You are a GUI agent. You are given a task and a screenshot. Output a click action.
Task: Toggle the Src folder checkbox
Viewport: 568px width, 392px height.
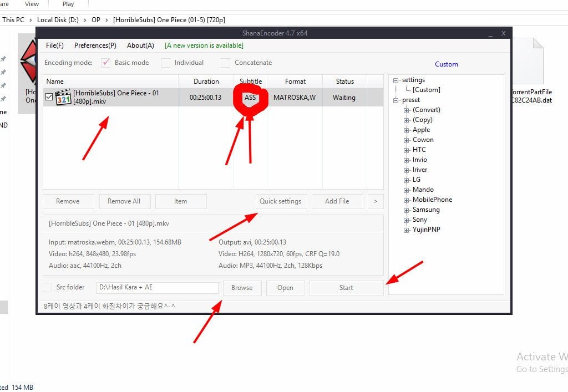(48, 287)
